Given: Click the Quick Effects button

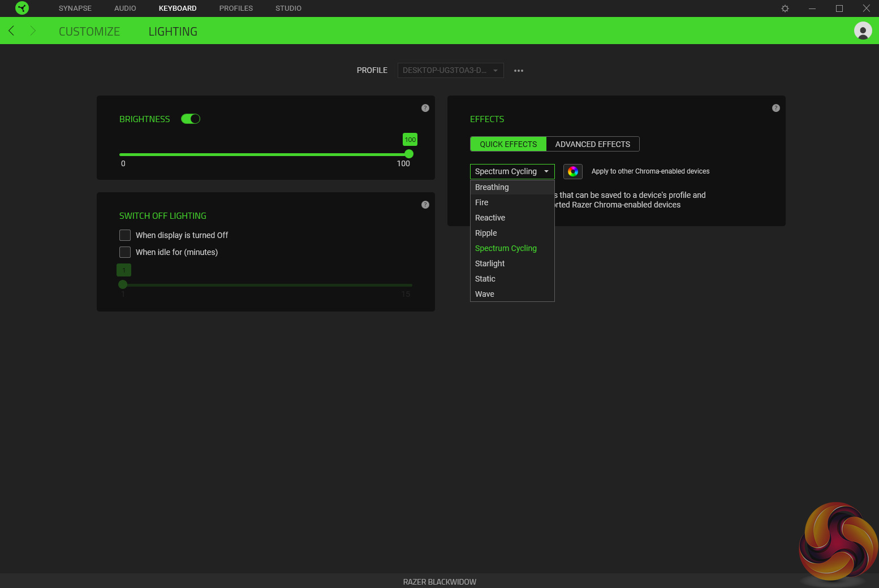Looking at the screenshot, I should pyautogui.click(x=508, y=144).
